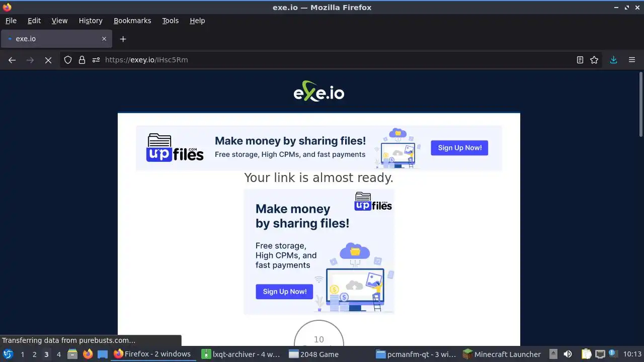Launch Firefox from the quick launch icon

point(88,354)
